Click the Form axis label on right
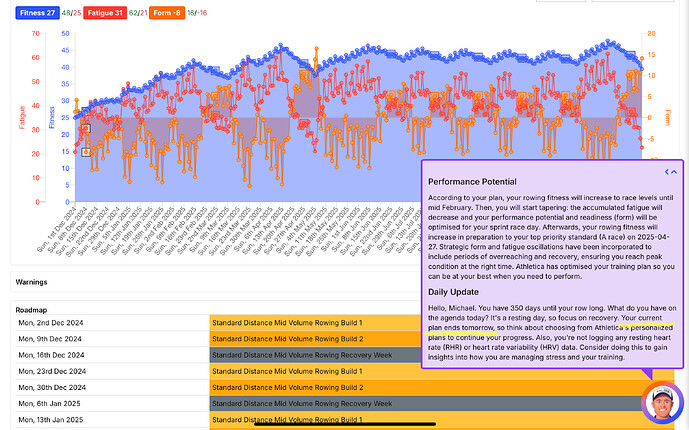689x430 pixels. point(667,117)
